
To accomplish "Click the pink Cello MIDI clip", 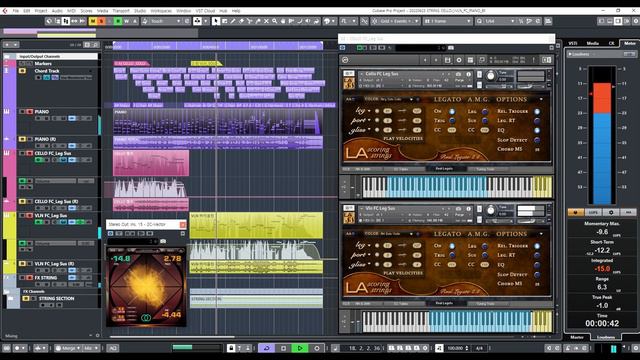I will point(151,163).
